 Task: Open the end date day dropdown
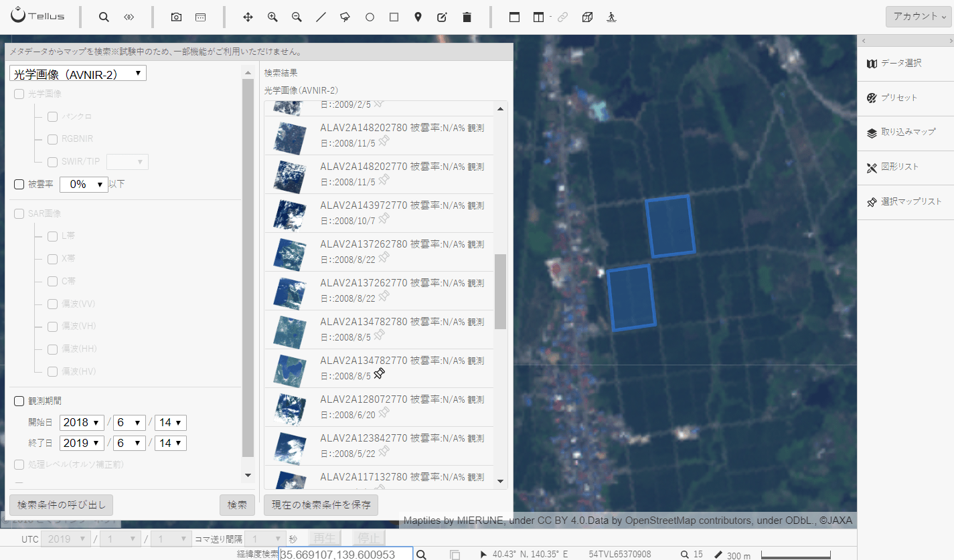(171, 443)
